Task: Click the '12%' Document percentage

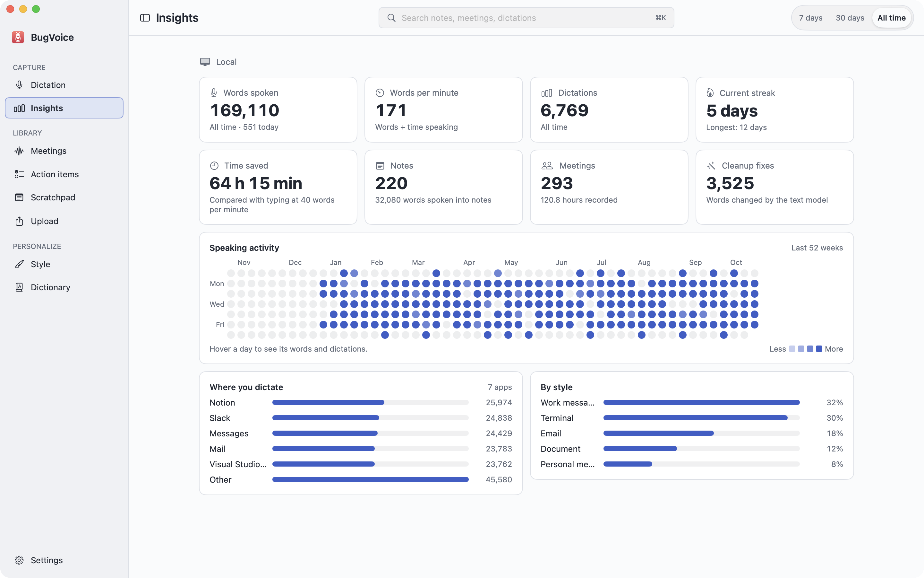Action: click(835, 449)
